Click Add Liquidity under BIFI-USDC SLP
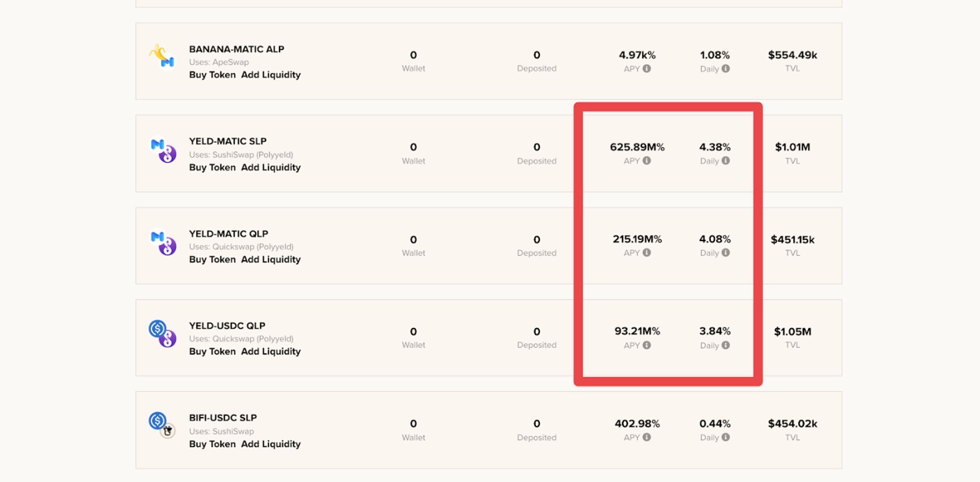980x482 pixels. tap(270, 444)
